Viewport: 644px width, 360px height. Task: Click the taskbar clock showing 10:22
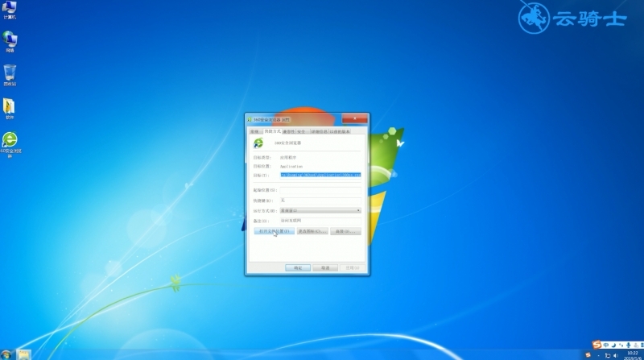[x=633, y=355]
